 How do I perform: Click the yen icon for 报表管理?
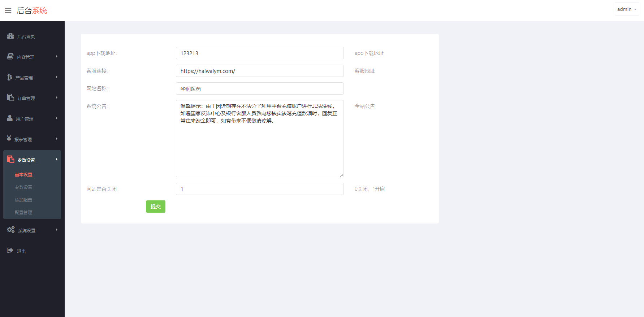coord(9,139)
